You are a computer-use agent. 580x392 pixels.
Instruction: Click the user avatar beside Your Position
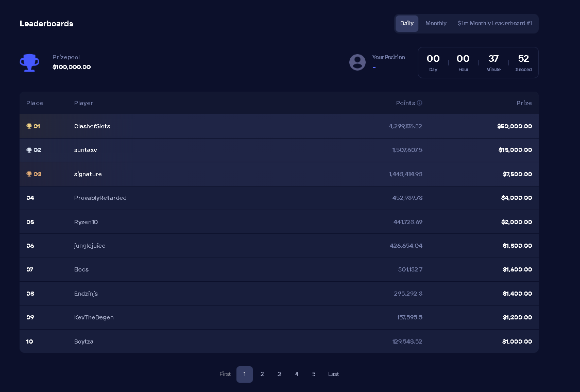357,62
